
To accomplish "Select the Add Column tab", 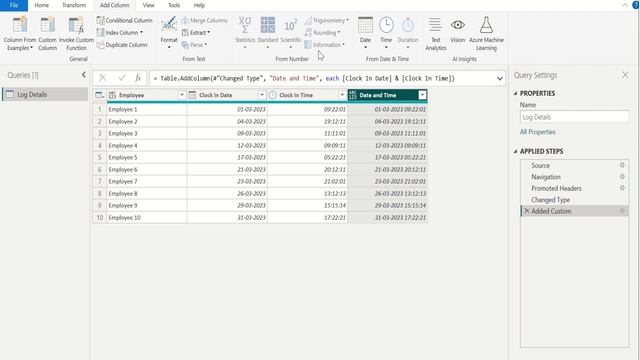I will 115,5.
